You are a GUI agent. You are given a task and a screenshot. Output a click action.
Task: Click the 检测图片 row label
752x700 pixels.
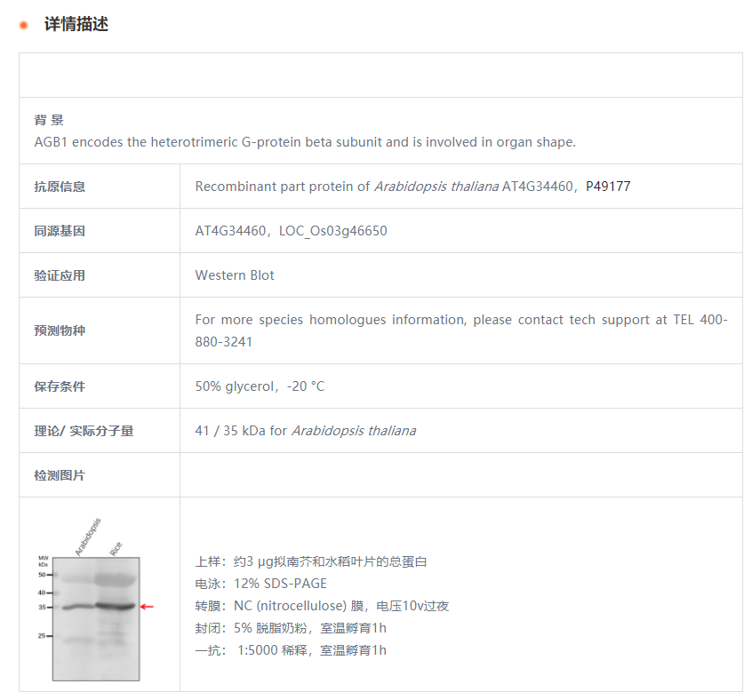click(60, 475)
